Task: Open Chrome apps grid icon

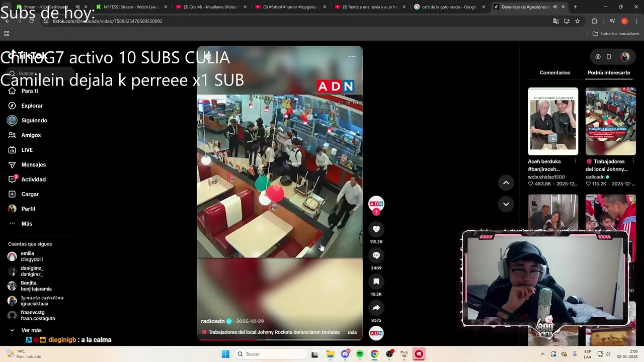Action: tap(7, 34)
